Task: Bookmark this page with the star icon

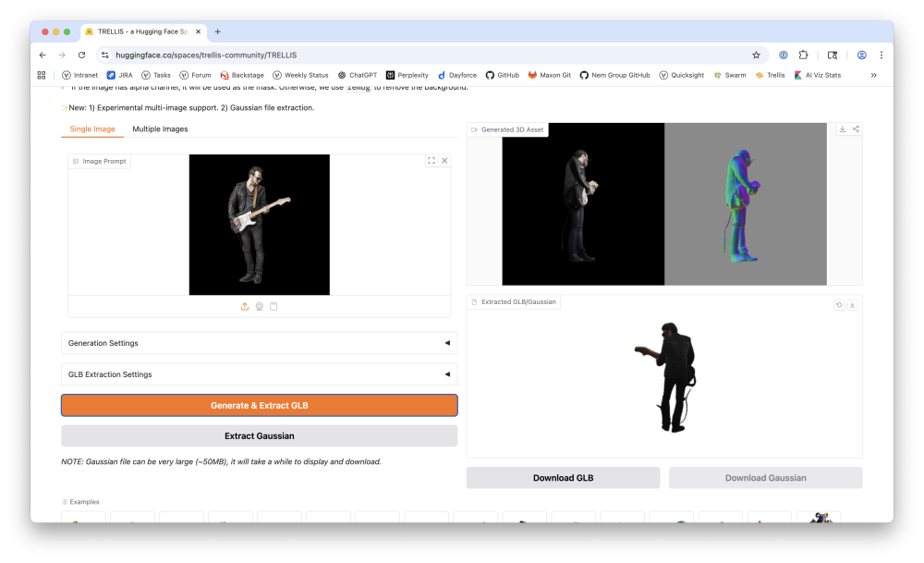Action: (x=756, y=55)
